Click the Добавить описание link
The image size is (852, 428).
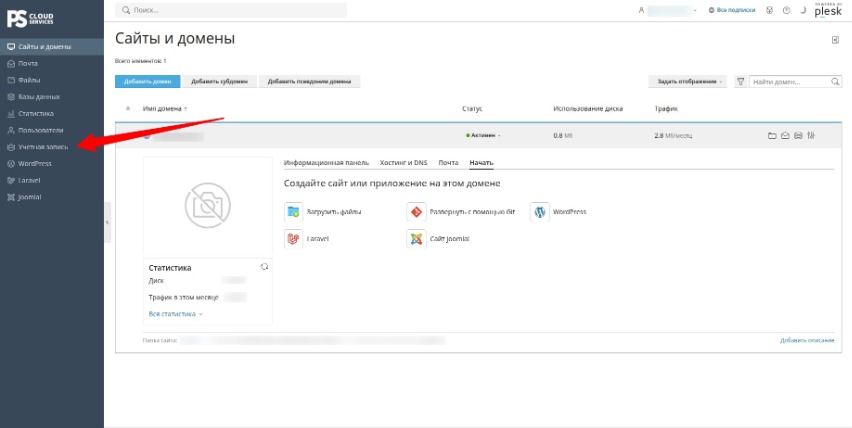(x=807, y=341)
